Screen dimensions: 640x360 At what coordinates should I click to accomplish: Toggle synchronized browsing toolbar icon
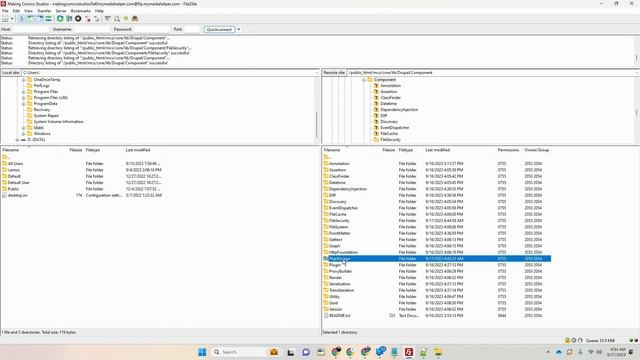[126, 19]
